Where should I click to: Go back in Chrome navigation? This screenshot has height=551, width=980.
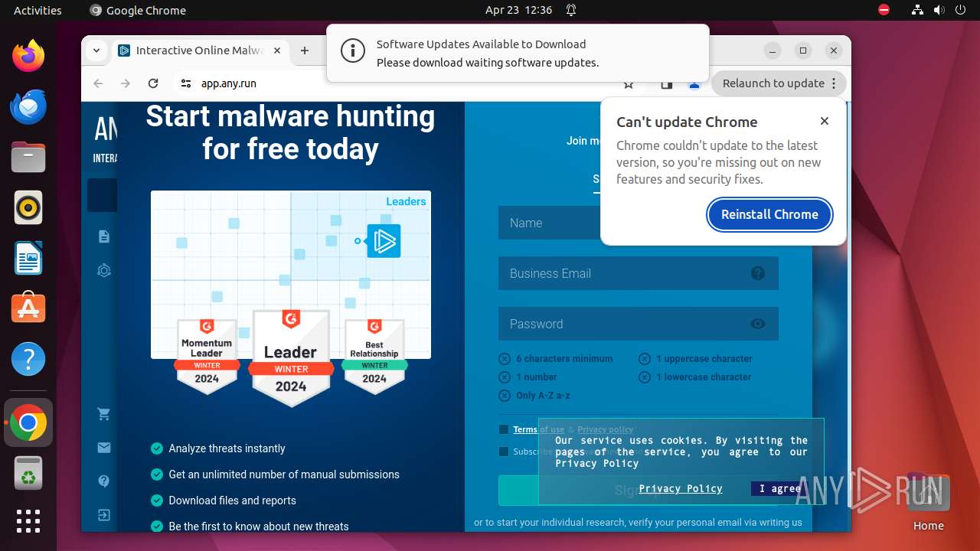98,83
